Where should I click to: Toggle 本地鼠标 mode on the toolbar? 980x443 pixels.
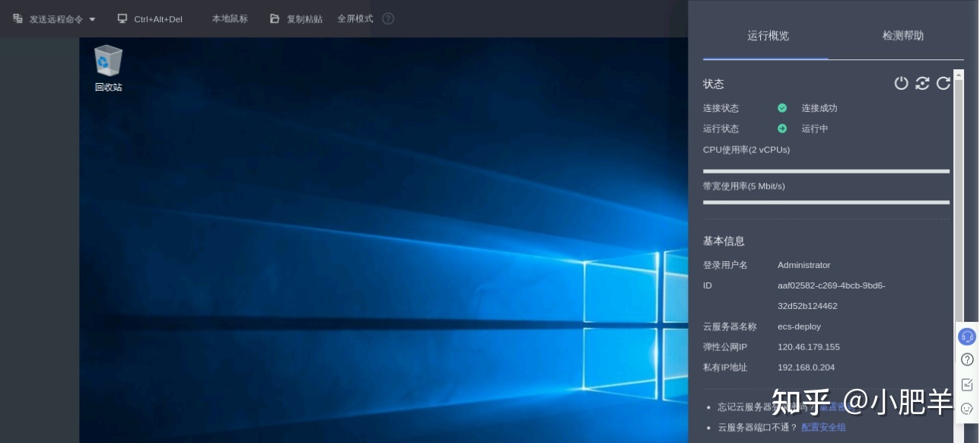pyautogui.click(x=230, y=18)
